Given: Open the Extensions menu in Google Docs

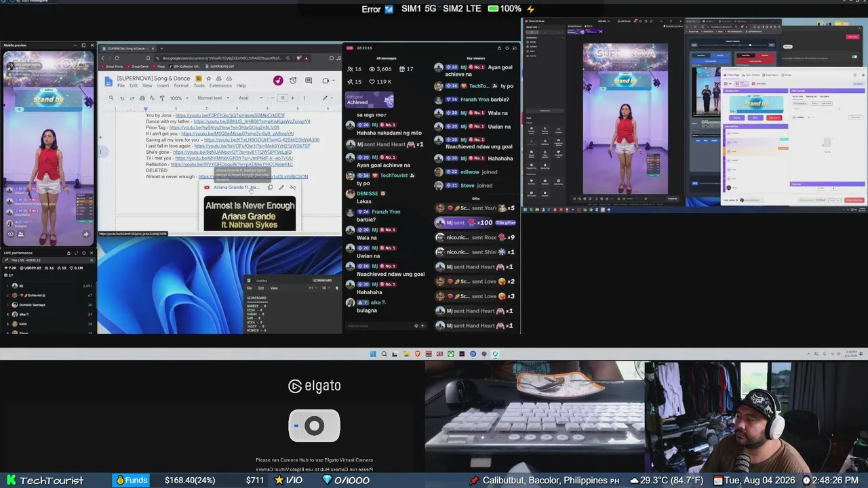Looking at the screenshot, I should (x=220, y=86).
